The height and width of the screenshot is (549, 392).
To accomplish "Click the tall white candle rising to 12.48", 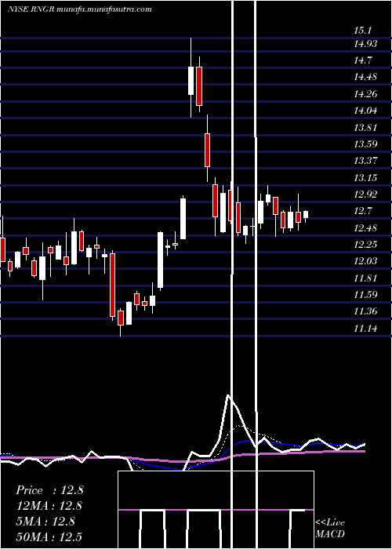I will pyautogui.click(x=160, y=260).
